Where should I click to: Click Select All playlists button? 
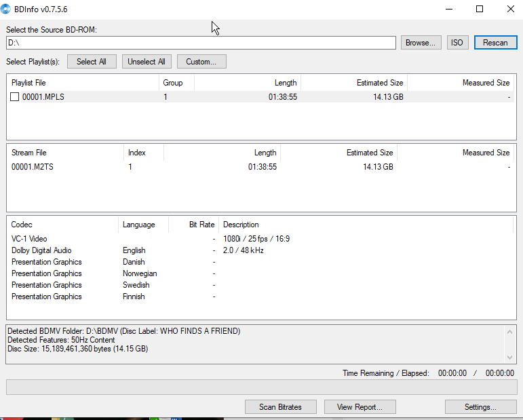click(92, 62)
